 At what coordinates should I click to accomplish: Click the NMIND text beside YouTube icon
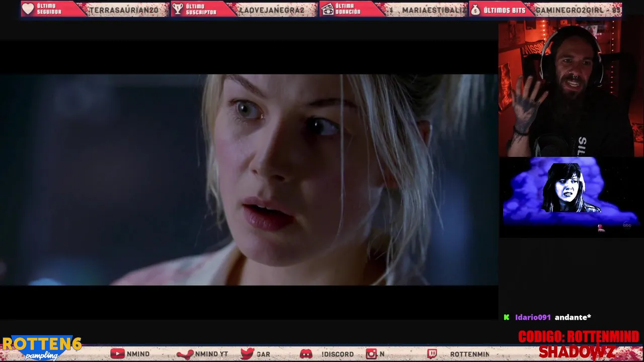pos(138,354)
